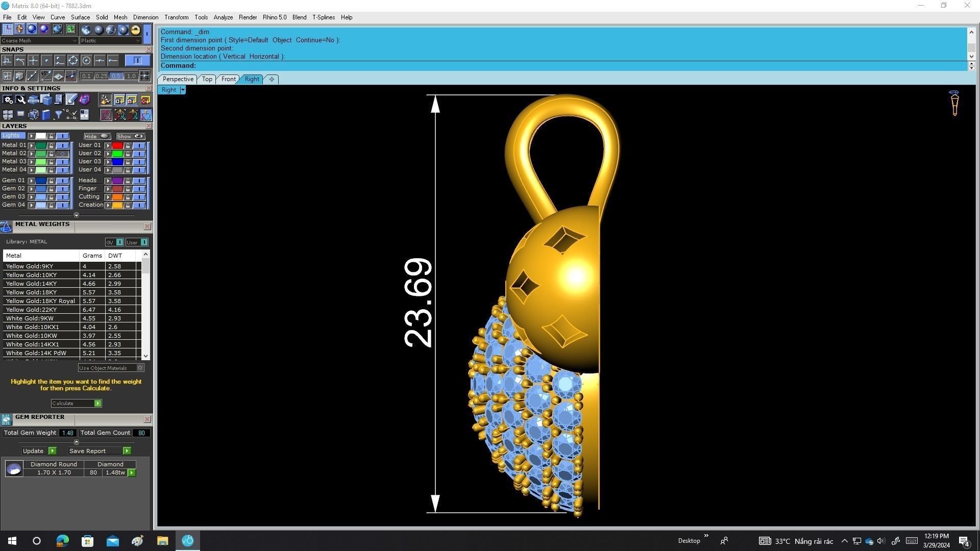This screenshot has width=980, height=551.
Task: Switch to the Top viewport tab
Action: tap(207, 79)
